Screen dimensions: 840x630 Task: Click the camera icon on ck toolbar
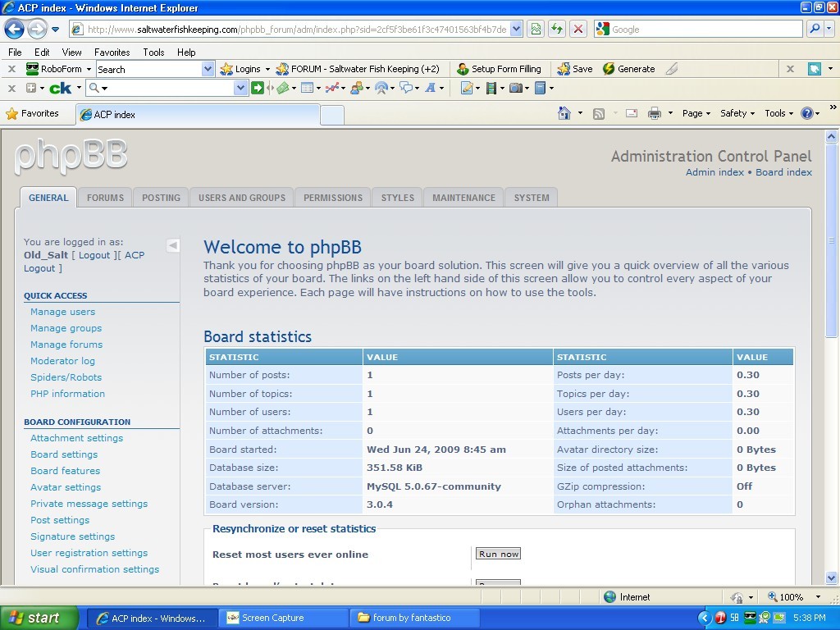point(515,88)
